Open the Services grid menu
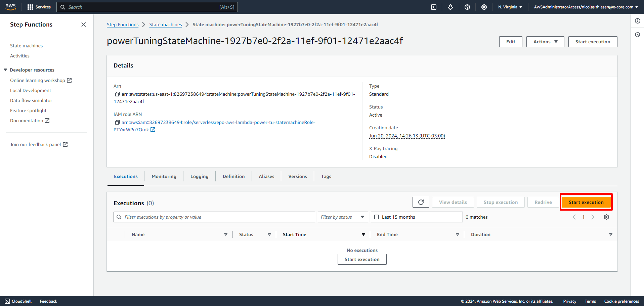 click(x=39, y=7)
